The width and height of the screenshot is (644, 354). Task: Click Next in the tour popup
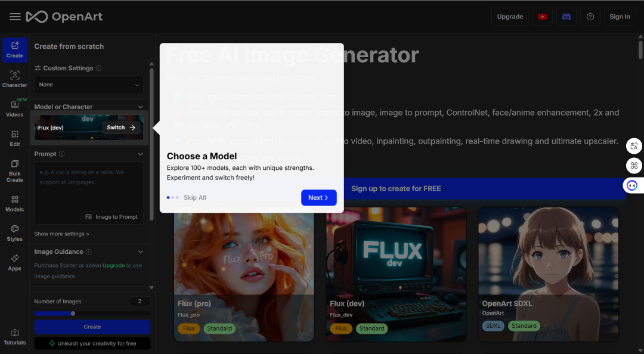[x=318, y=197]
